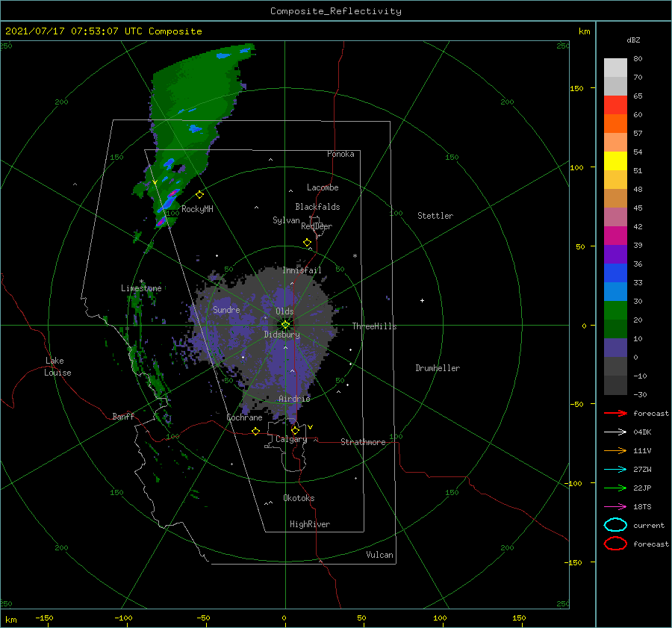The image size is (672, 628).
Task: Click the dBZ legend heading
Action: [633, 40]
